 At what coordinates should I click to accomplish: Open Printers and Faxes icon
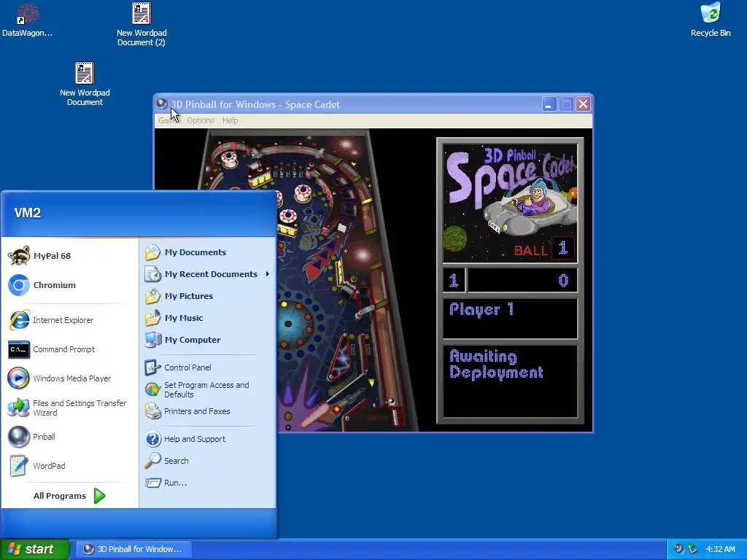153,411
